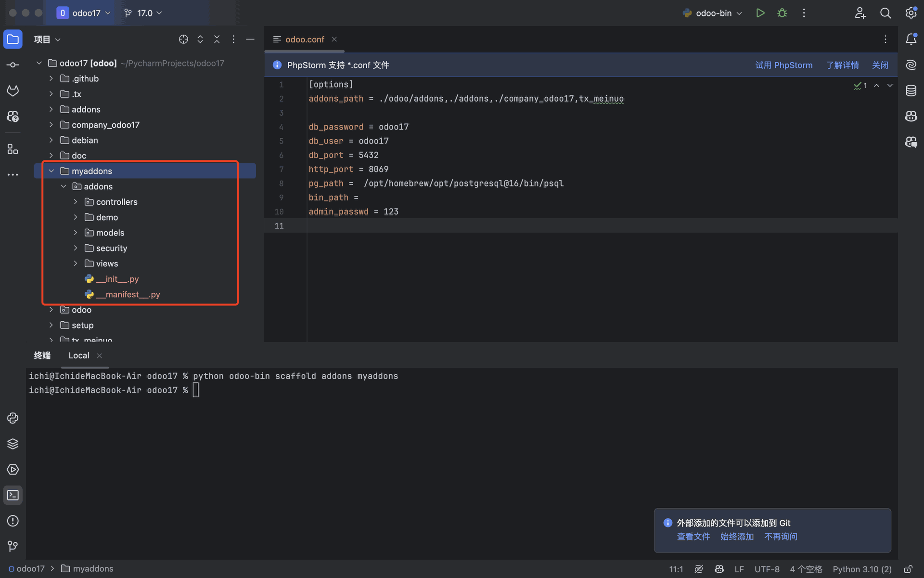
Task: Show more tool windows via ellipsis icon
Action: (13, 174)
